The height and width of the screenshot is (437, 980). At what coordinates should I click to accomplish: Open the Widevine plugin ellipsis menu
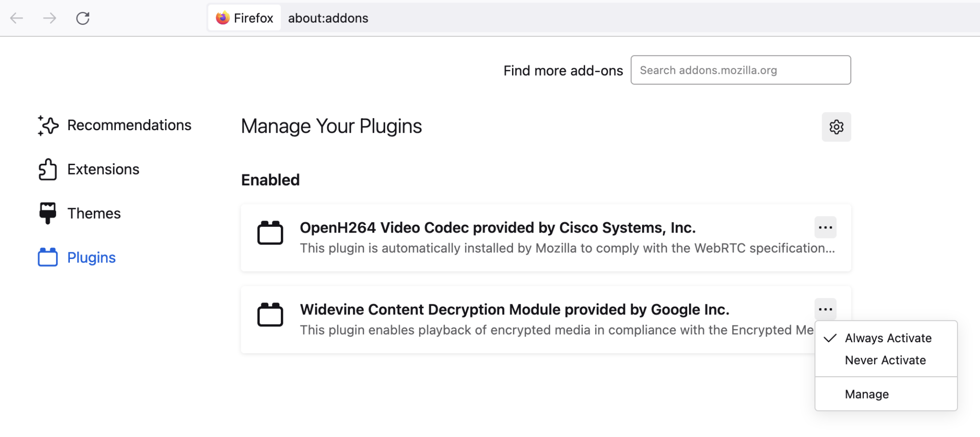(825, 309)
